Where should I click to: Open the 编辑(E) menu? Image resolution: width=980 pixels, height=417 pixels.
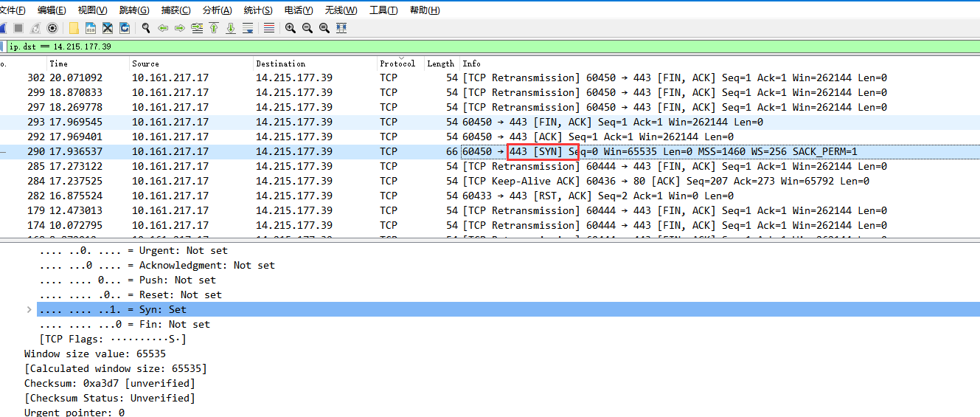(52, 10)
